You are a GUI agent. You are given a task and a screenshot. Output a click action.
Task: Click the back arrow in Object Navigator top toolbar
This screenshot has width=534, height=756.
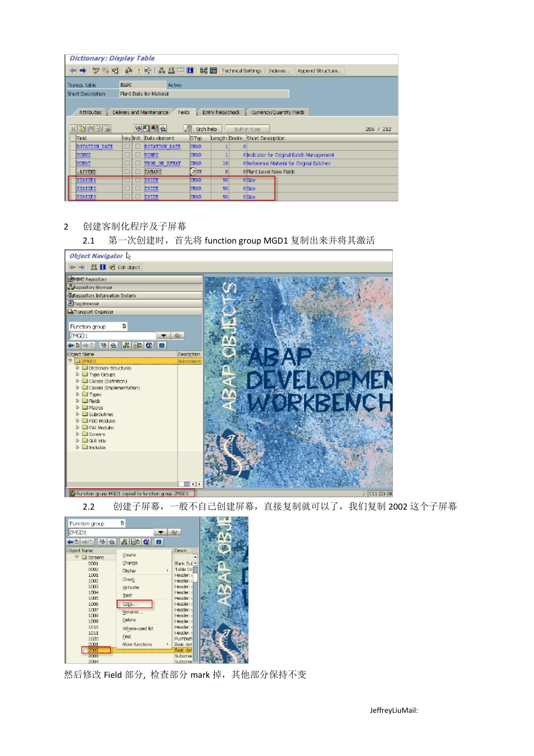coord(73,267)
